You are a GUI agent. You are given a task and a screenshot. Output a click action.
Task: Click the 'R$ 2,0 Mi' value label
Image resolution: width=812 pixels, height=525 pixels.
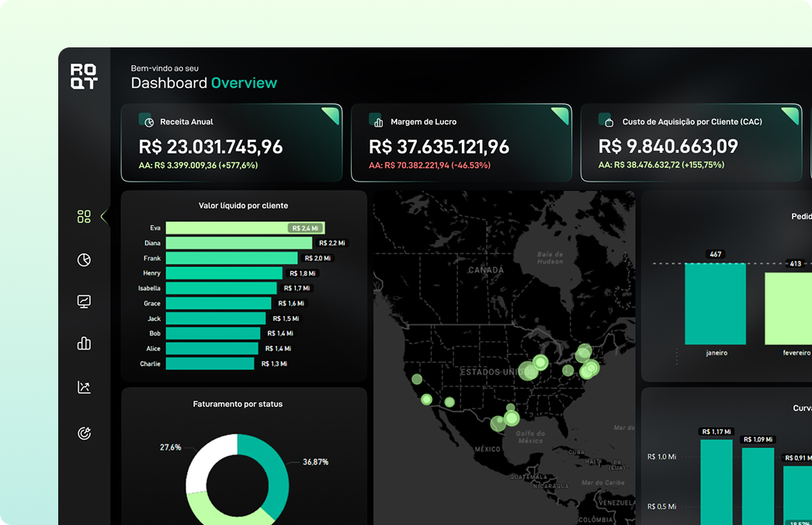coord(318,258)
